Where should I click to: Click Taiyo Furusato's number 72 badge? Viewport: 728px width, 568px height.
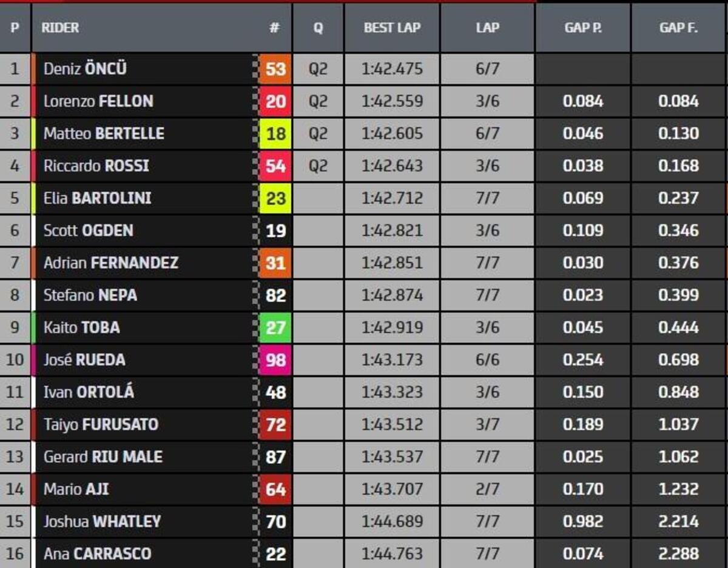point(275,425)
